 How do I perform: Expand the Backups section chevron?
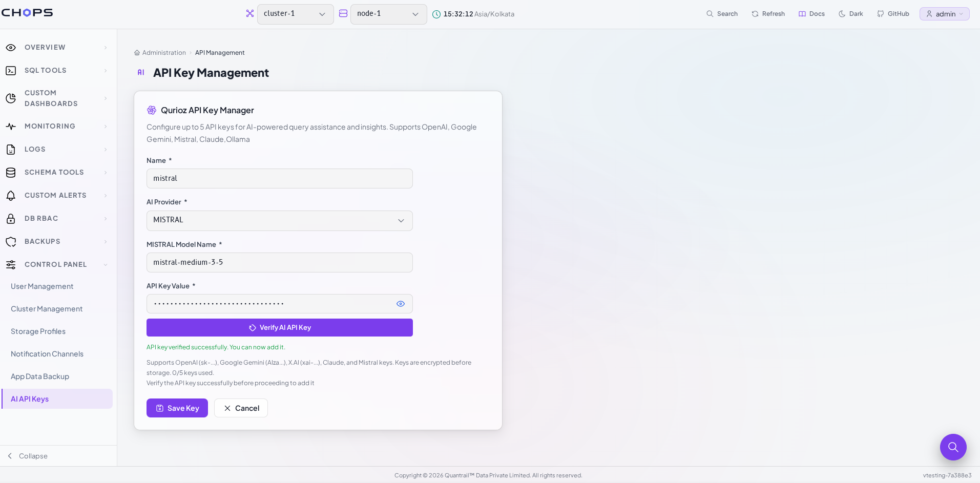tap(106, 242)
